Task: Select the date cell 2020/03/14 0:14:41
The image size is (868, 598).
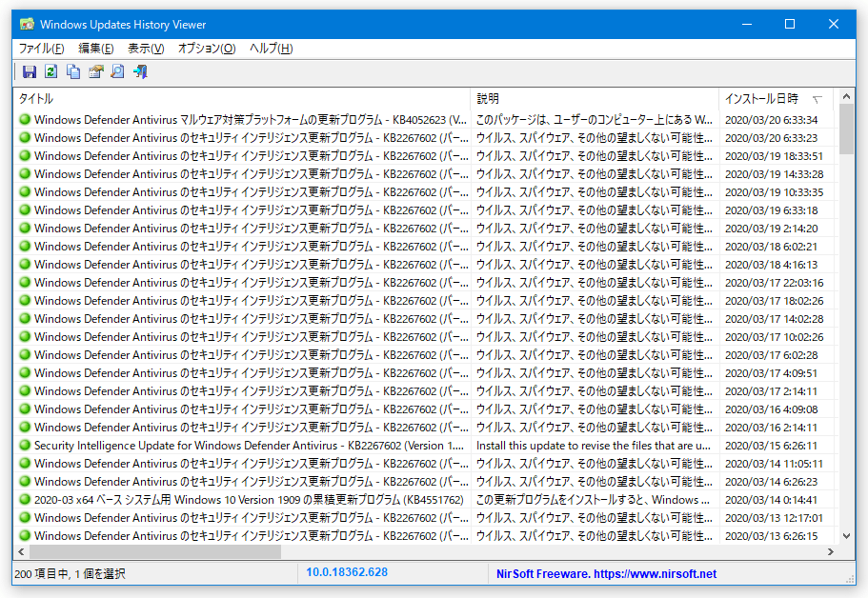Action: pos(771,500)
